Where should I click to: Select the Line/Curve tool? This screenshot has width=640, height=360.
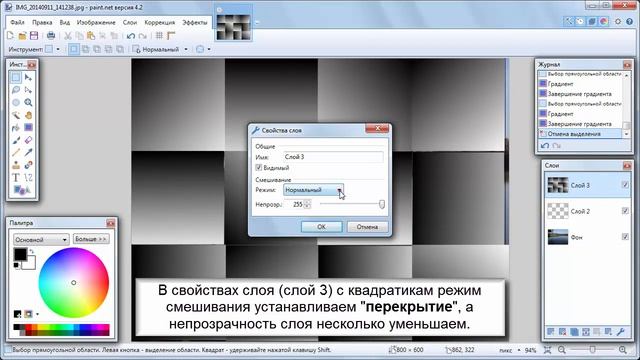28,178
